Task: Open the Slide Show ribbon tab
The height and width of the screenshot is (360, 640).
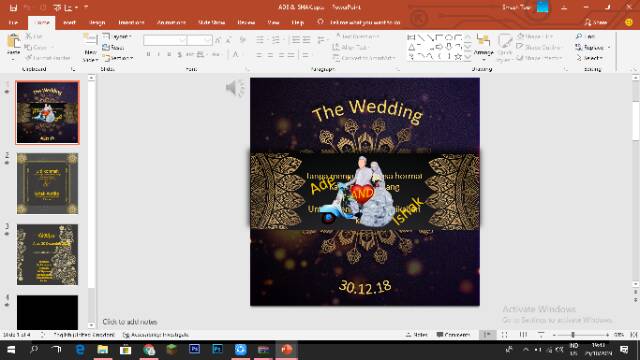Action: coord(211,22)
